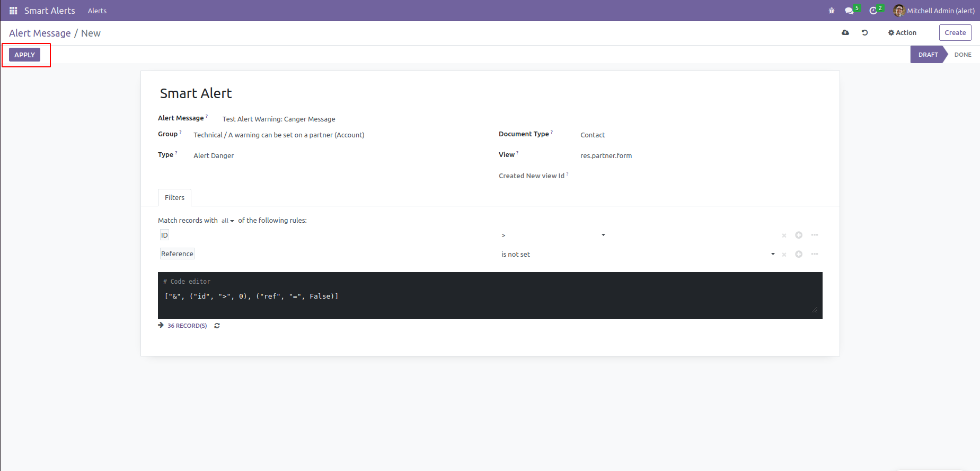Open the debug bug icon menu

click(832, 11)
